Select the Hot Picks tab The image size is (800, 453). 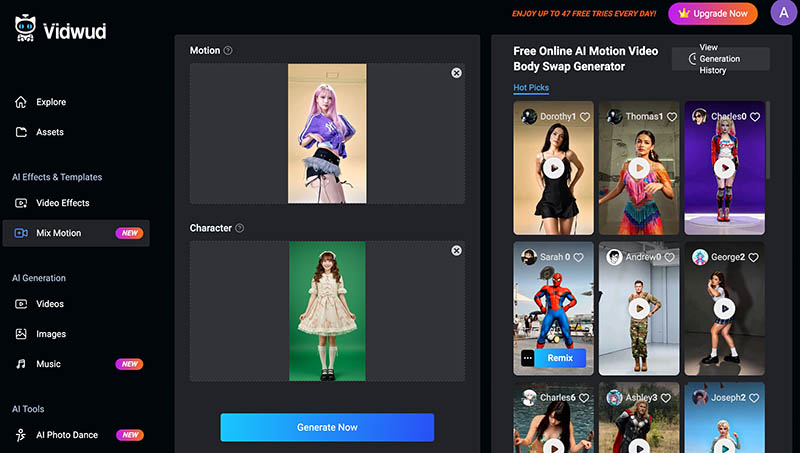[x=531, y=88]
